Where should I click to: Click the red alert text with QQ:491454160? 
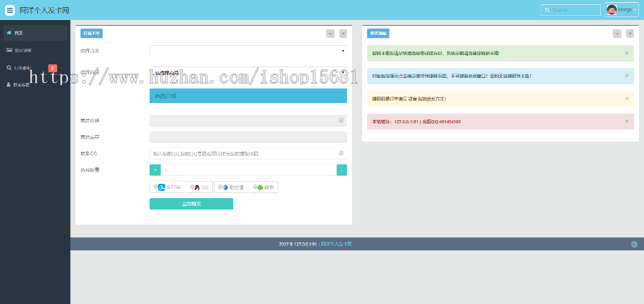pos(416,122)
